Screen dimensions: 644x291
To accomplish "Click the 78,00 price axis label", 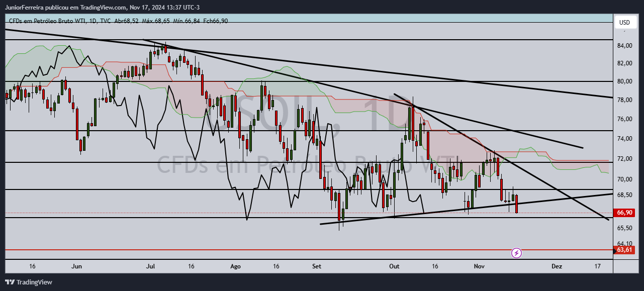I will click(x=624, y=100).
